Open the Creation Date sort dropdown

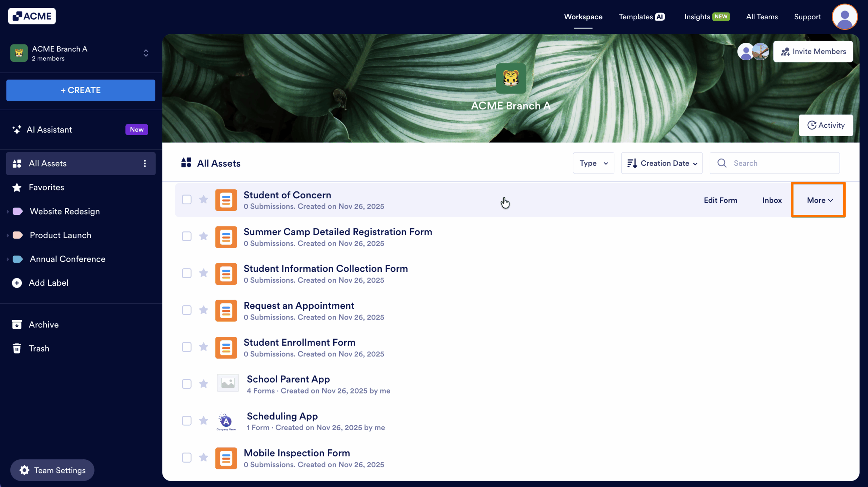click(662, 163)
